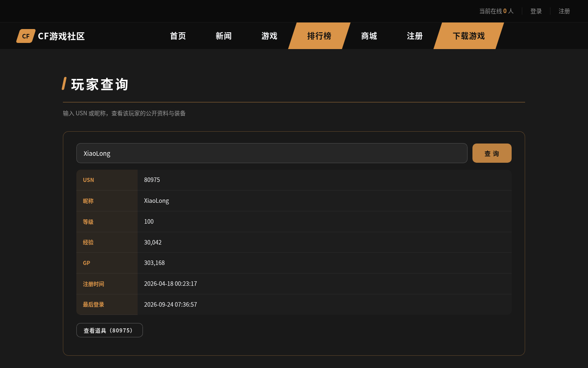Viewport: 588px width, 368px height.
Task: Select the 游戏 nav item
Action: [x=269, y=36]
